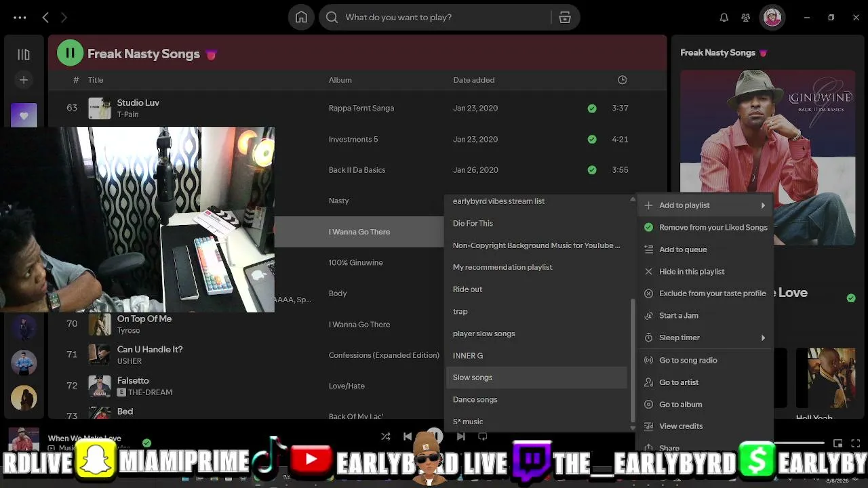This screenshot has width=868, height=488.
Task: Open the user profile avatar menu
Action: [772, 18]
